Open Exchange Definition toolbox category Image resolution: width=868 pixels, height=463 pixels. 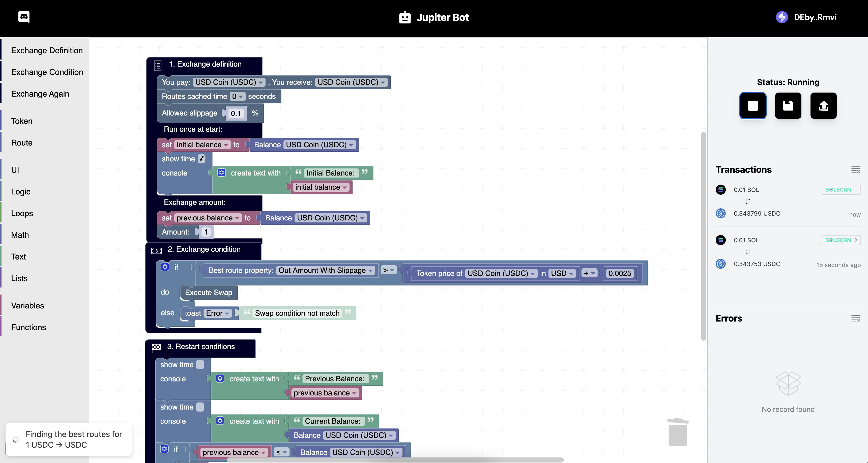47,50
